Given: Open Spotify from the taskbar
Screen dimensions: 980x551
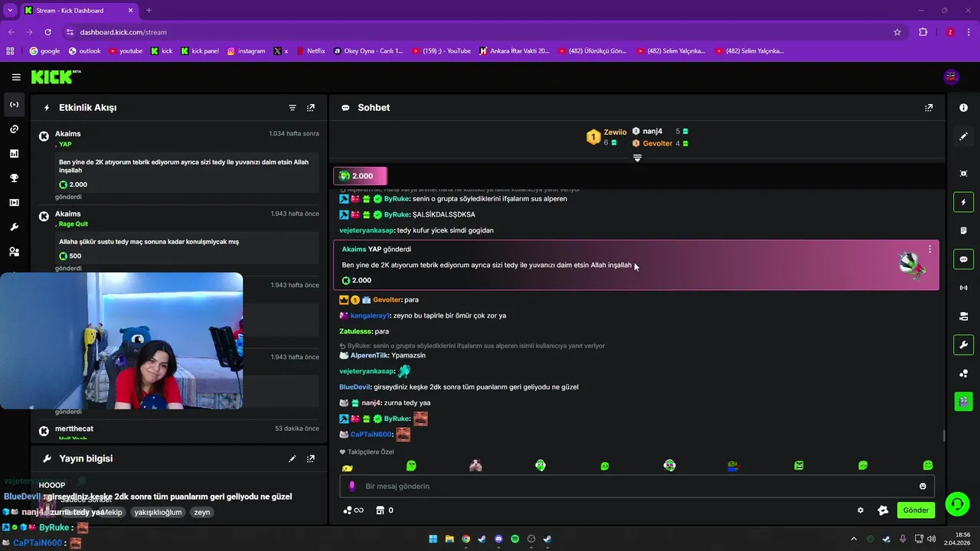Looking at the screenshot, I should [514, 539].
